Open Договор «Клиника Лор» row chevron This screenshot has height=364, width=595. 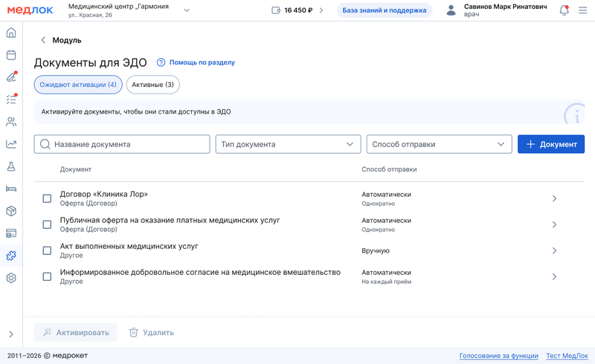tap(554, 198)
